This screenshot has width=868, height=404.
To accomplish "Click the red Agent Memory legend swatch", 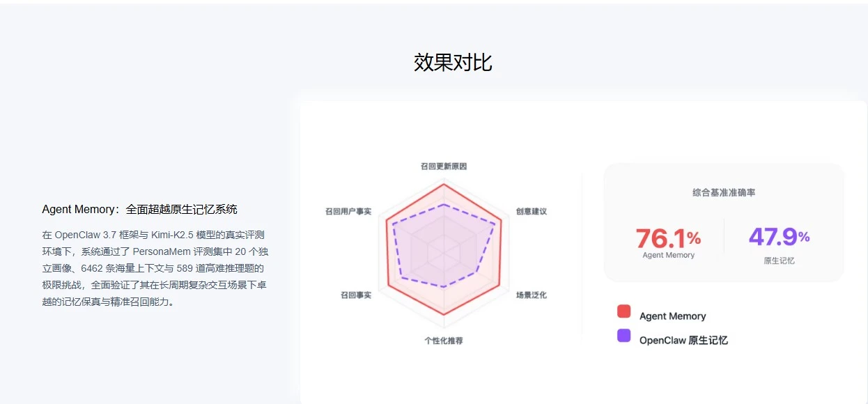I will [623, 311].
